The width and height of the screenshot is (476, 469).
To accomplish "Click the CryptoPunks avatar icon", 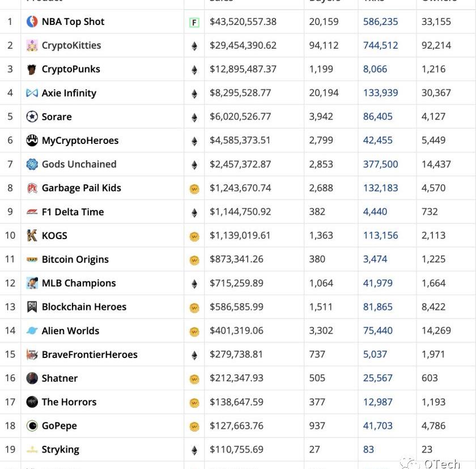I will [x=32, y=69].
